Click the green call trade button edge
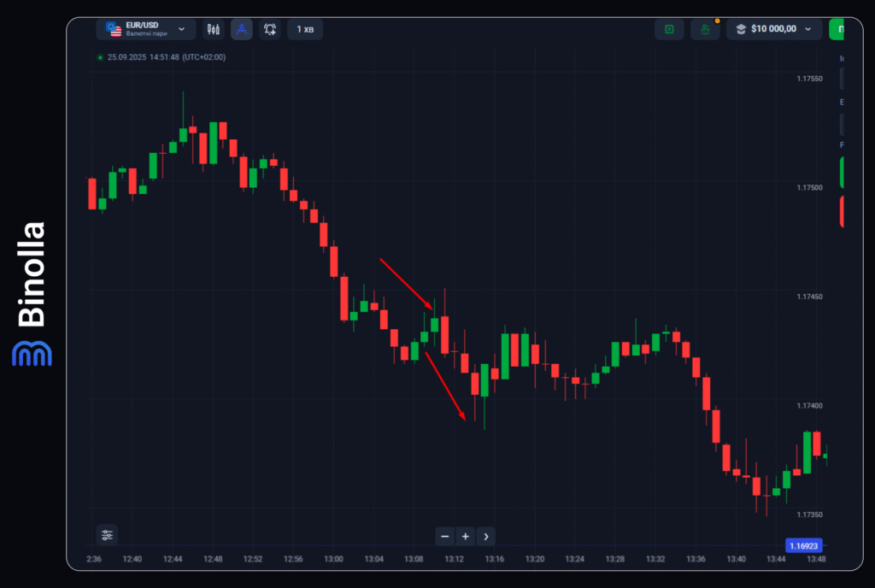The image size is (875, 588). click(x=841, y=173)
